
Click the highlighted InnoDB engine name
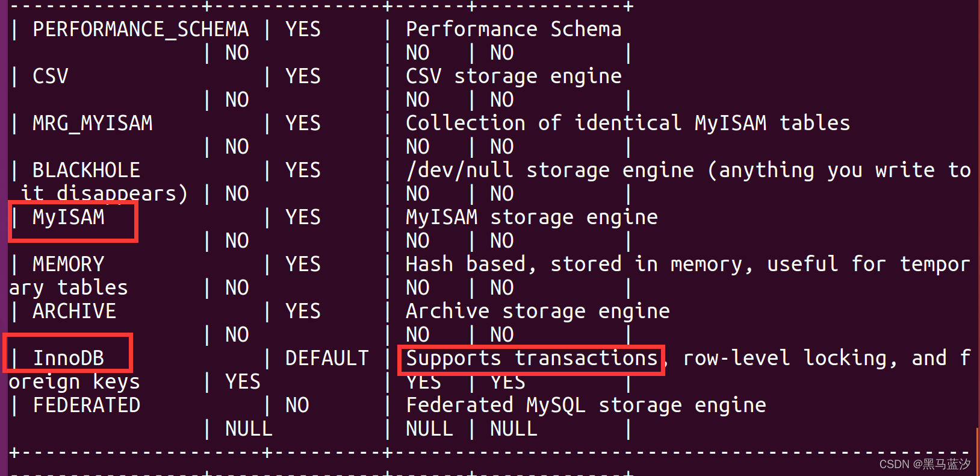point(69,358)
